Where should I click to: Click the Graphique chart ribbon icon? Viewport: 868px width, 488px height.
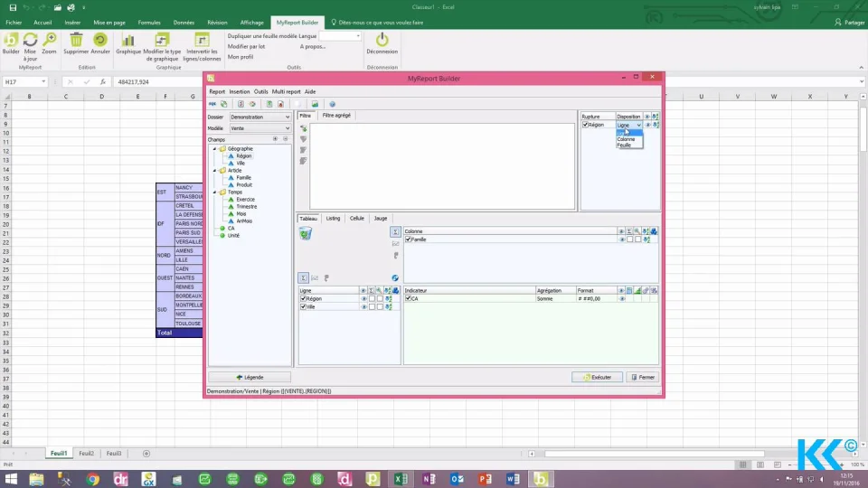128,40
